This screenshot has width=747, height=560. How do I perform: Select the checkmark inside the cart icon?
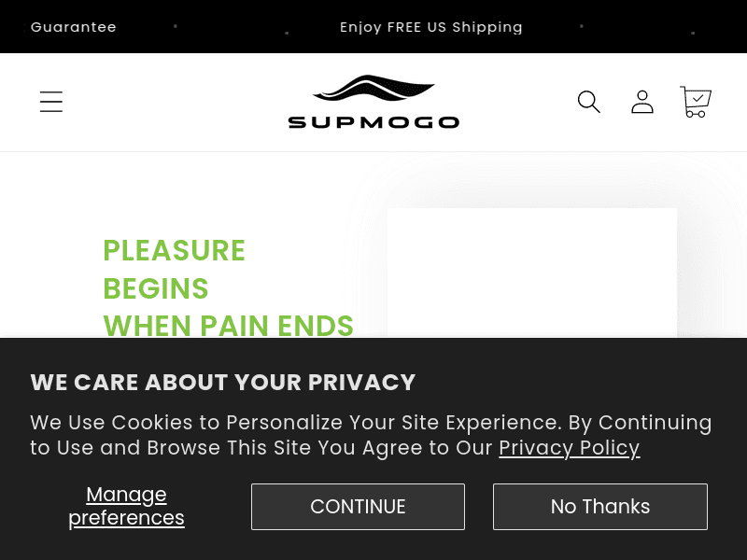698,96
